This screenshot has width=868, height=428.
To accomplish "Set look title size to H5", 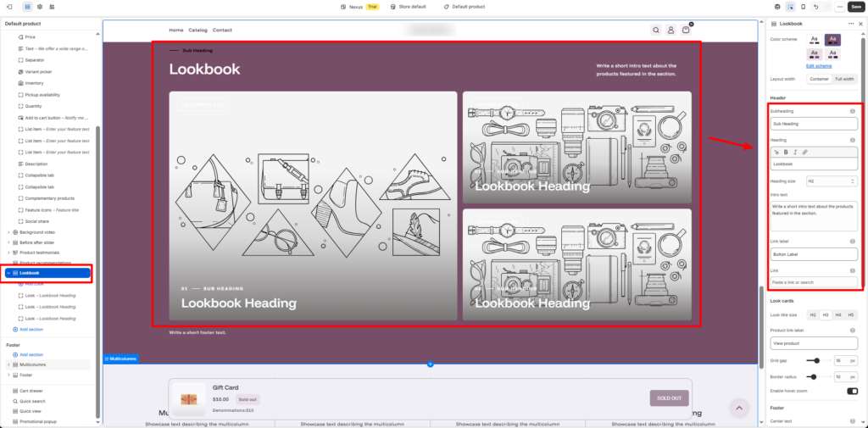I will pos(851,314).
